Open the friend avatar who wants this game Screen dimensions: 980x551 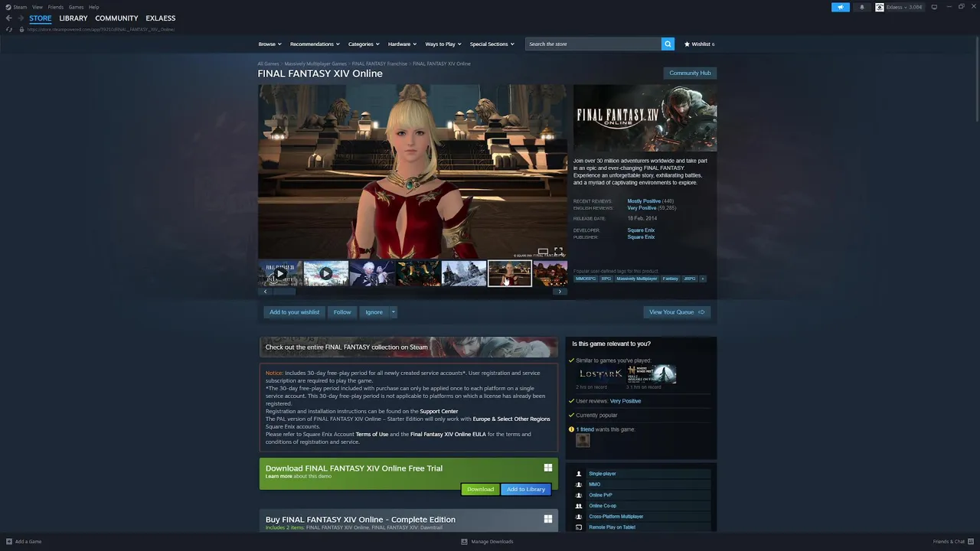583,440
